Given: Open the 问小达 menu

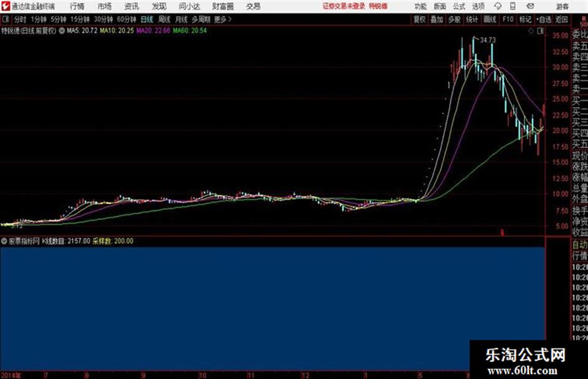Looking at the screenshot, I should click(x=189, y=6).
